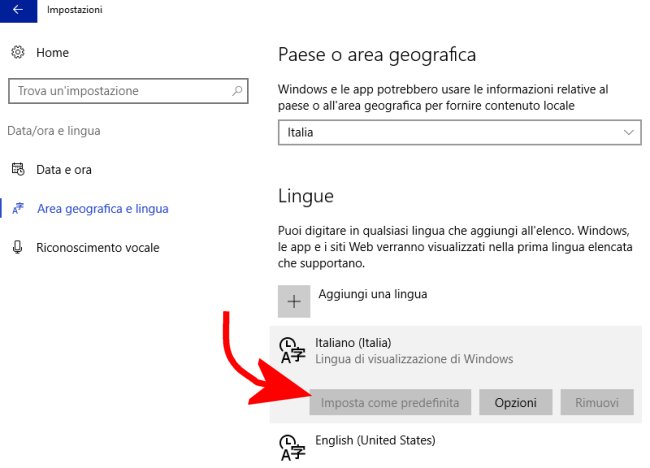Image resolution: width=650 pixels, height=468 pixels.
Task: Expand country list using the chevron arrow
Action: [x=628, y=133]
